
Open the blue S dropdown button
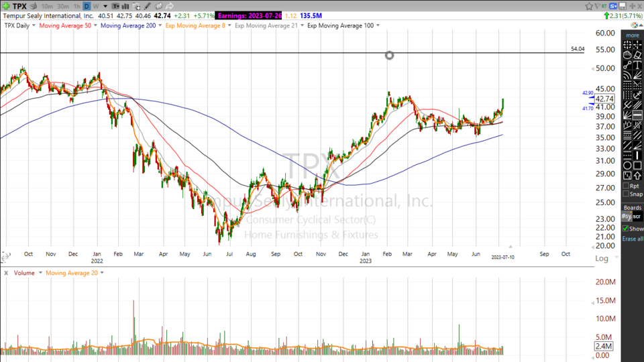click(x=612, y=6)
